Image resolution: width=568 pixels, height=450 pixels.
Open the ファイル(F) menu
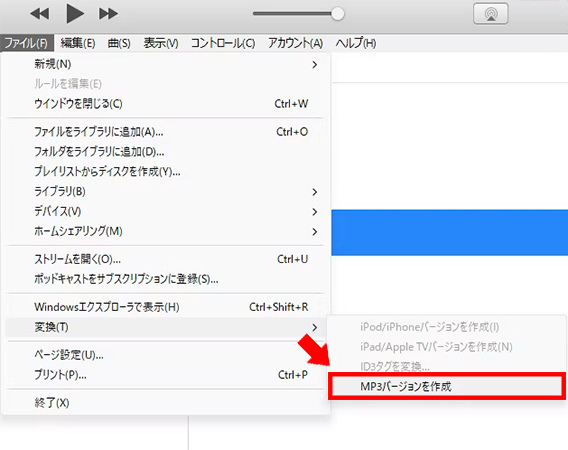click(26, 43)
